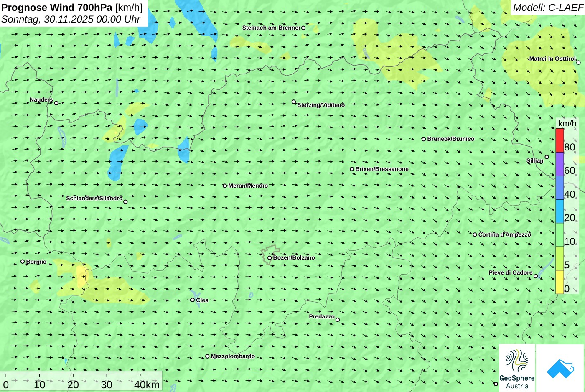This screenshot has height=392, width=585.
Task: Pick the yellow-green 5–10 legend color
Action: pos(560,258)
